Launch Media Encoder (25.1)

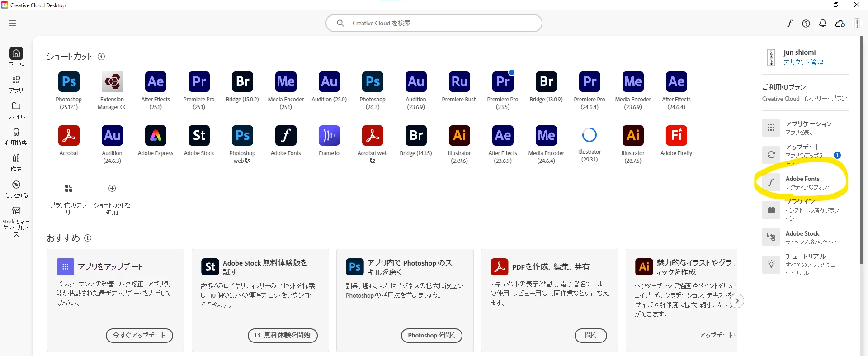(286, 82)
